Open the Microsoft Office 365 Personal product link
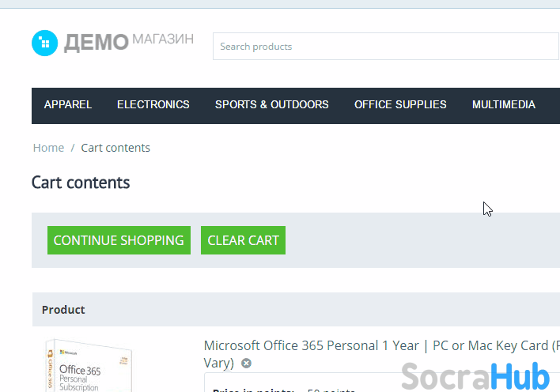This screenshot has height=392, width=560. tap(382, 354)
